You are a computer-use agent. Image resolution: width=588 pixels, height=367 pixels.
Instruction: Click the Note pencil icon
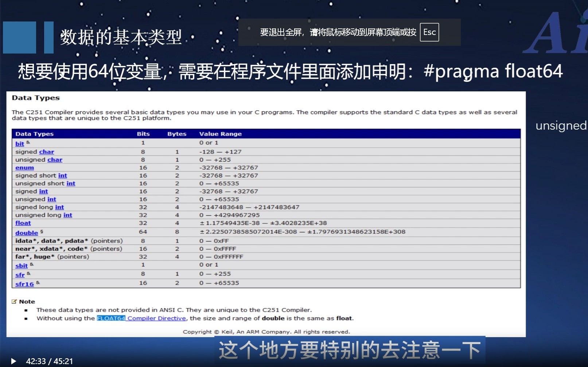pyautogui.click(x=14, y=301)
